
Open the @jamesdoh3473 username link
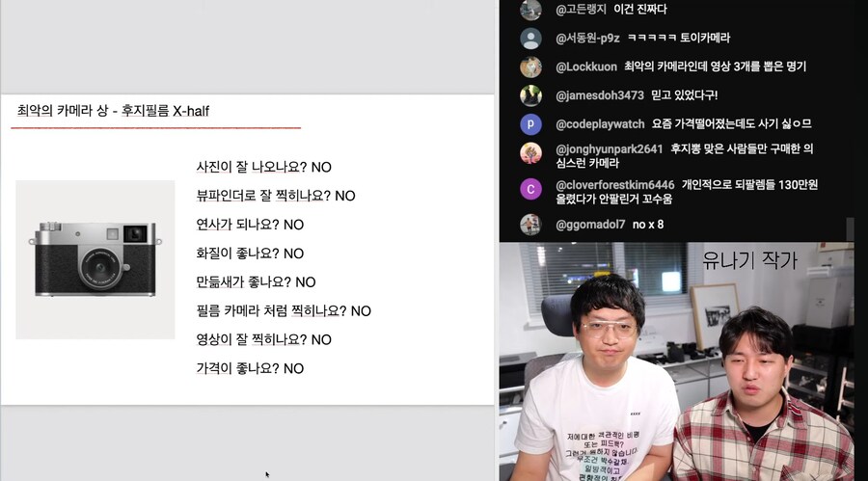600,95
